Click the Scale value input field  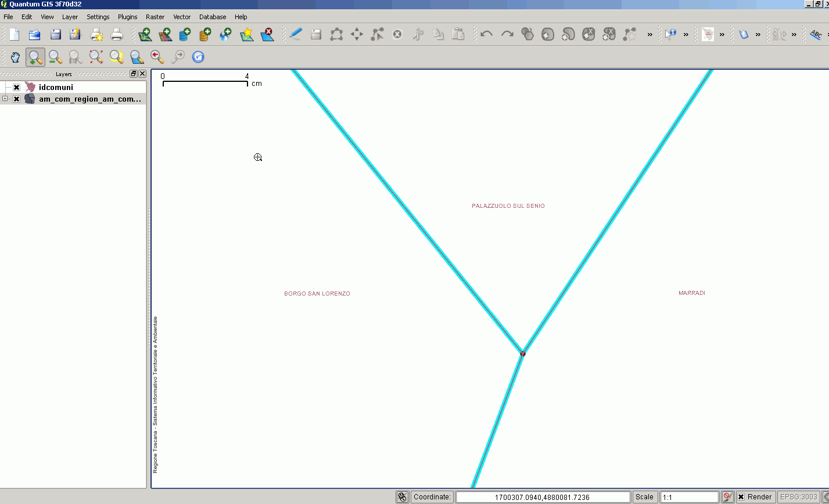689,497
